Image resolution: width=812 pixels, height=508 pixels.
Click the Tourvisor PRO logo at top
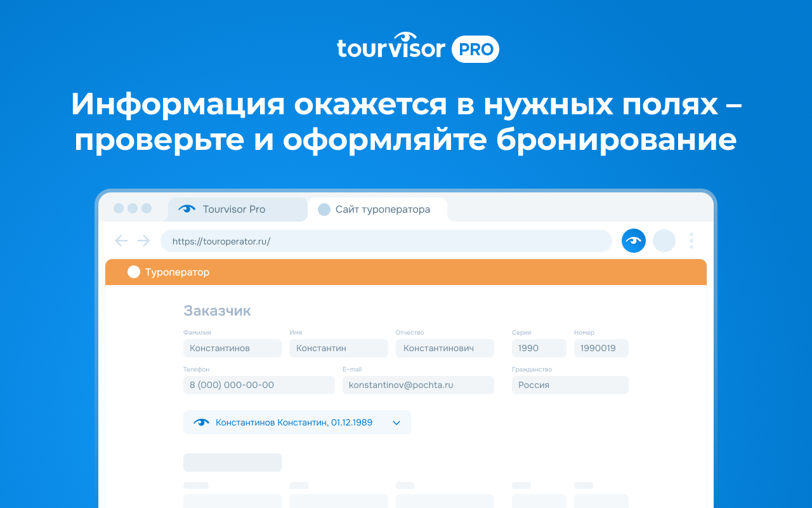point(418,48)
